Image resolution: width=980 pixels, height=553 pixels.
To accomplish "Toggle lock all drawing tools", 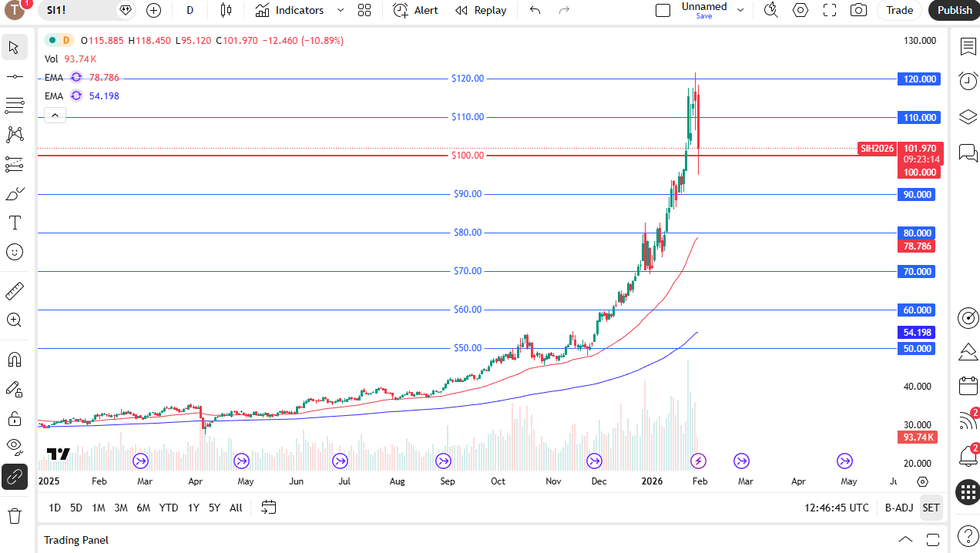I will [14, 418].
